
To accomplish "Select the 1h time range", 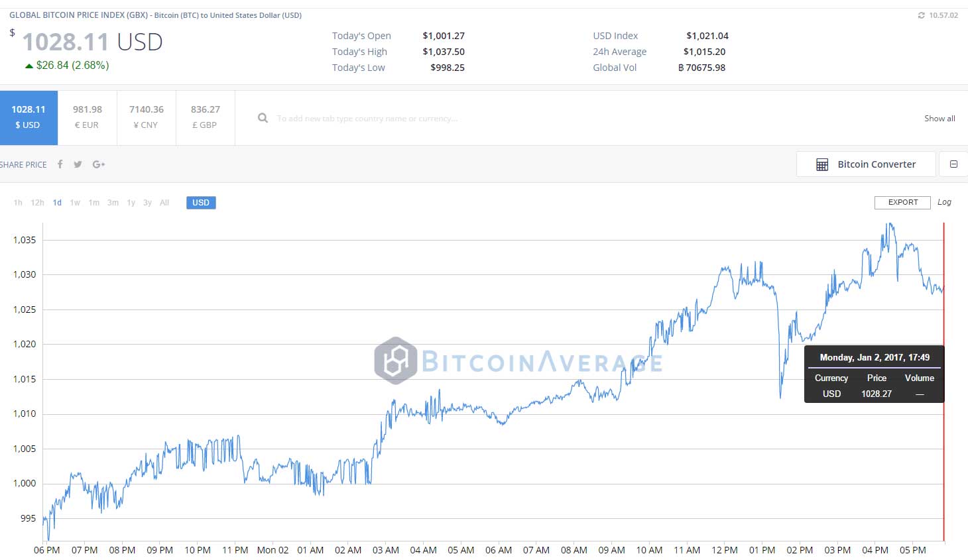I will (x=18, y=203).
